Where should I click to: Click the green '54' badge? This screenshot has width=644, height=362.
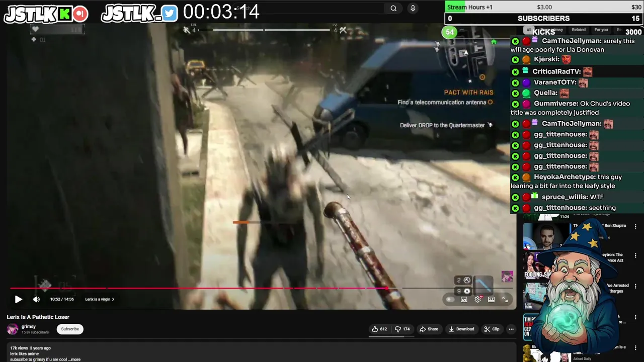pos(450,32)
